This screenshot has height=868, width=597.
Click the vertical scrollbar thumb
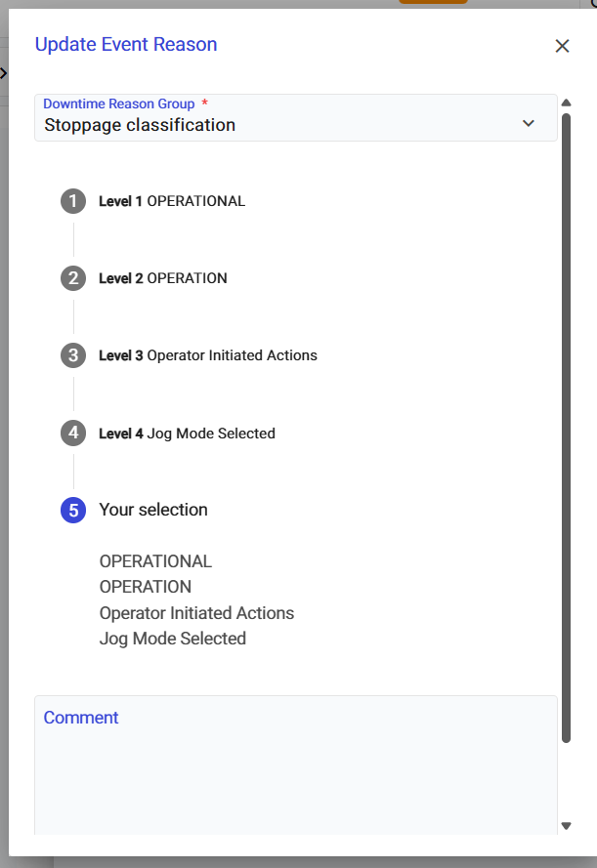tap(566, 420)
